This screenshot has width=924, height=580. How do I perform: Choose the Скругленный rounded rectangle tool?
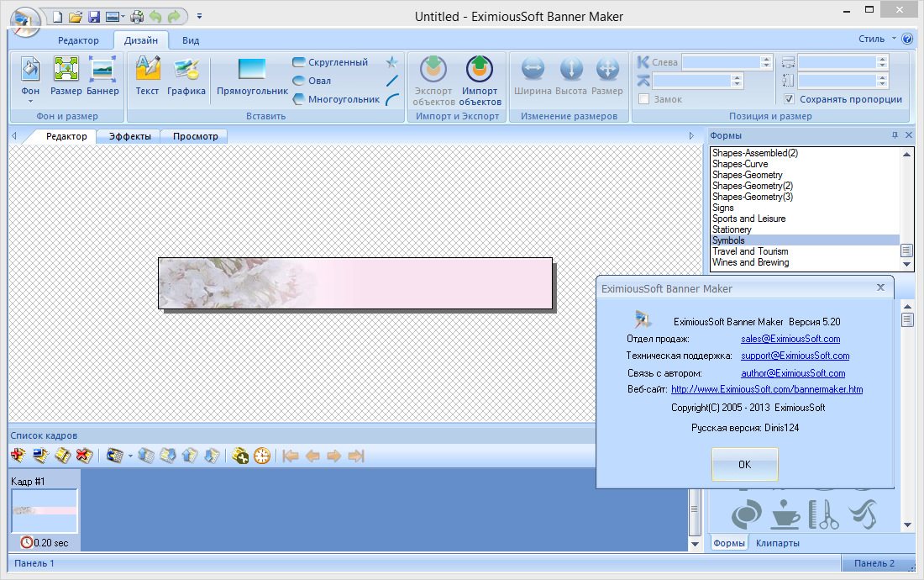[x=330, y=62]
